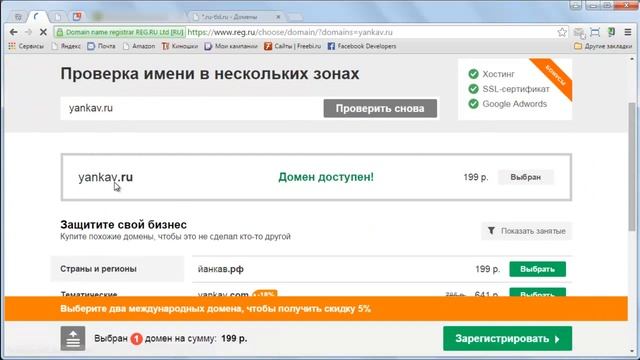Stop page loading with the X button
640x360 pixels.
[x=43, y=32]
